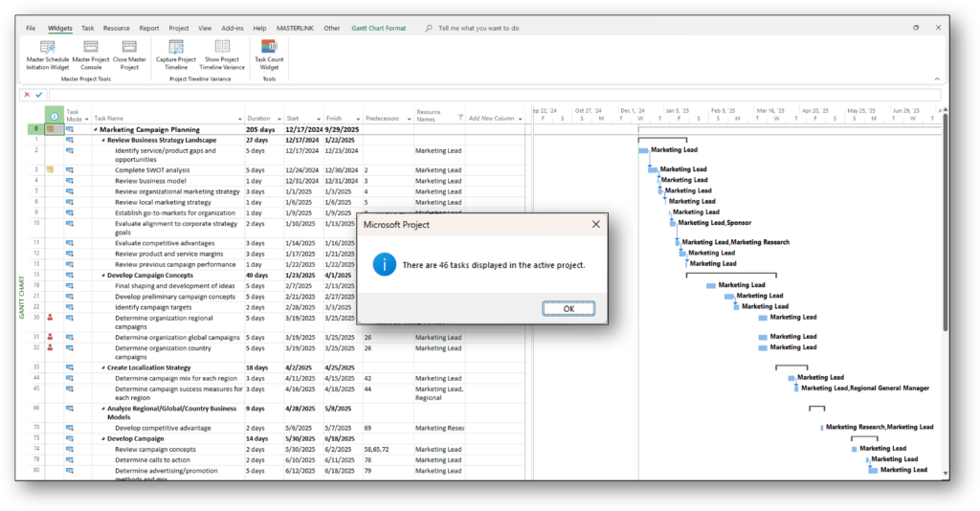Click the note indicator on Complete SWOT analysis row
Image resolution: width=980 pixels, height=511 pixels.
pos(50,170)
